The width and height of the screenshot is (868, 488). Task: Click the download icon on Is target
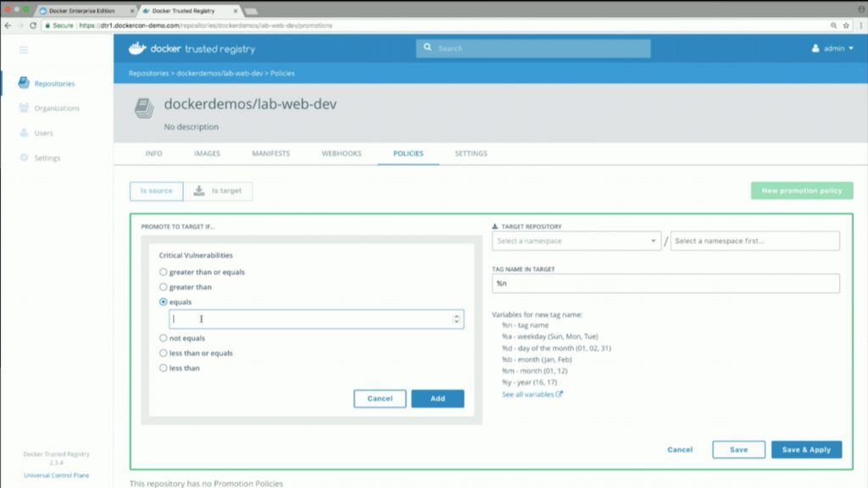pyautogui.click(x=198, y=191)
